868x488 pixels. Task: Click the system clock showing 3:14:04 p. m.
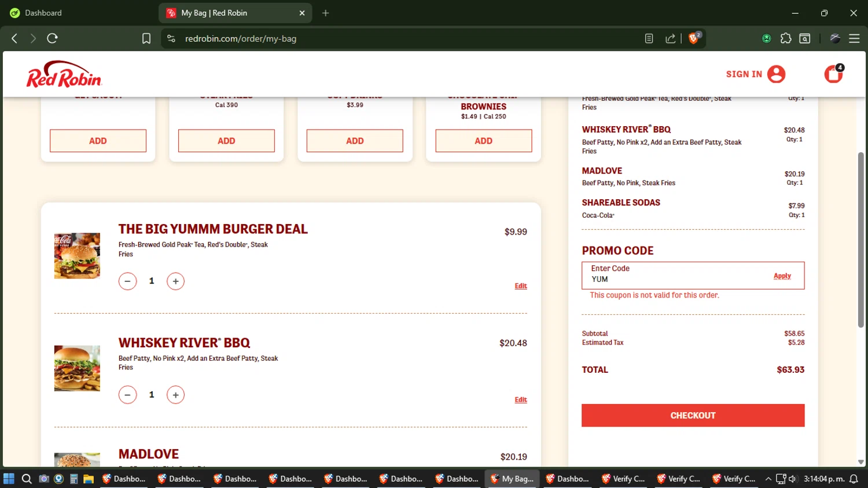click(x=824, y=479)
